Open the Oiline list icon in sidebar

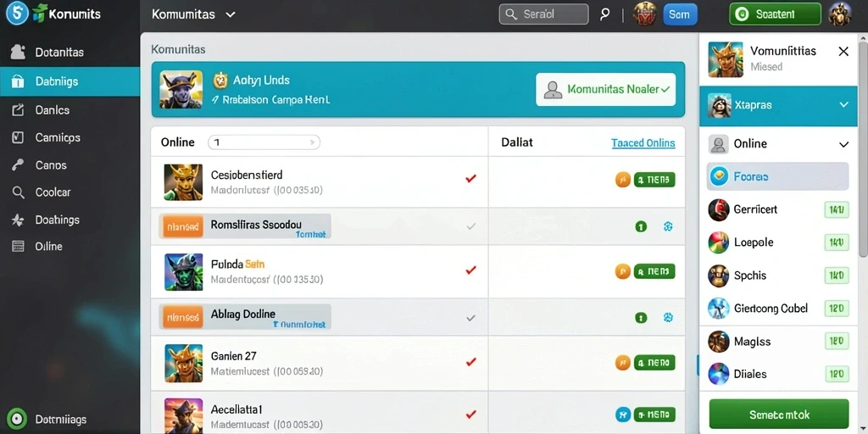click(19, 247)
